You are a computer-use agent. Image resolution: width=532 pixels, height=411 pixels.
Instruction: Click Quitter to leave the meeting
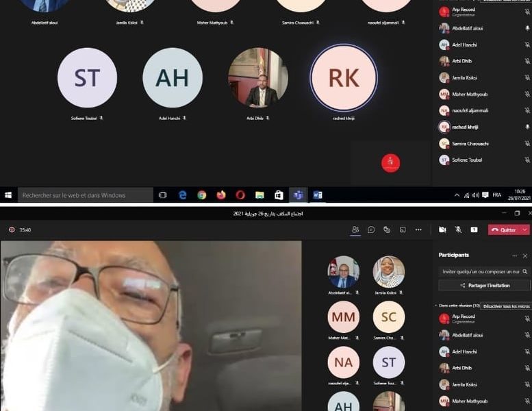click(504, 229)
